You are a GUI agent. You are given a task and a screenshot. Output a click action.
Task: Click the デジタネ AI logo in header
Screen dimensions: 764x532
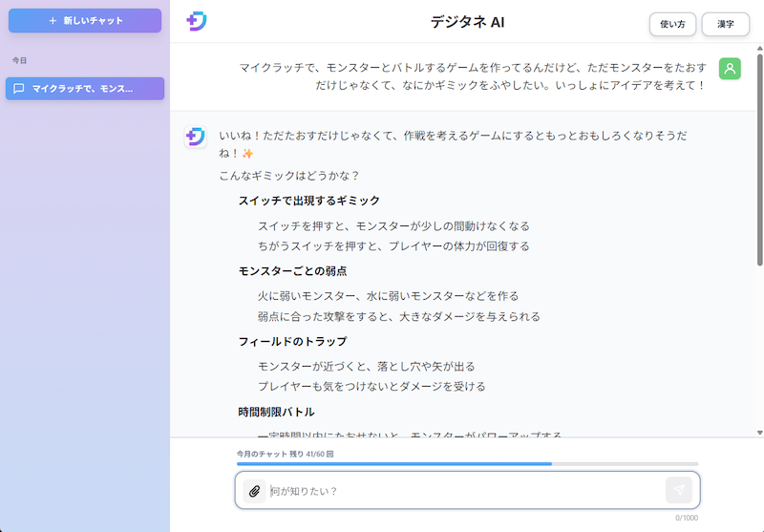pyautogui.click(x=197, y=21)
